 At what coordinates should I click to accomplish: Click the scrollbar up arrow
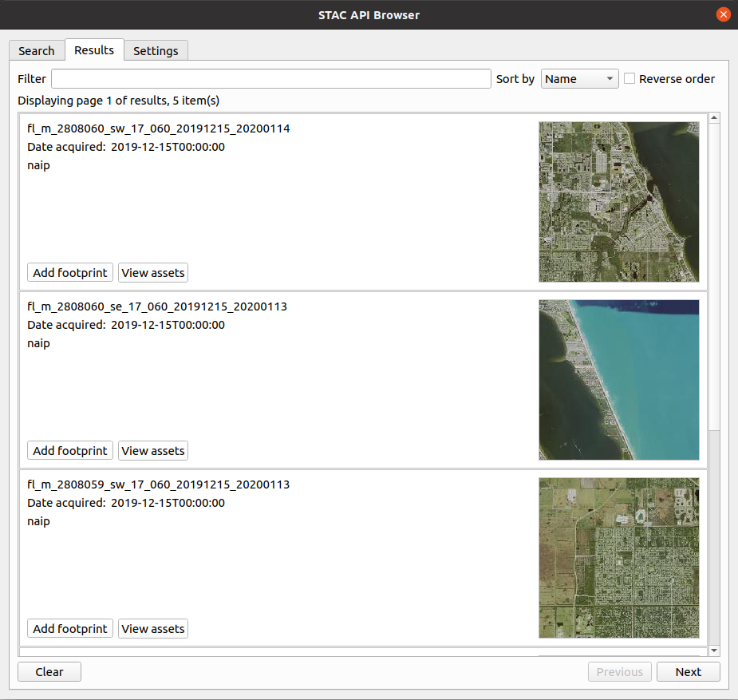pyautogui.click(x=714, y=118)
